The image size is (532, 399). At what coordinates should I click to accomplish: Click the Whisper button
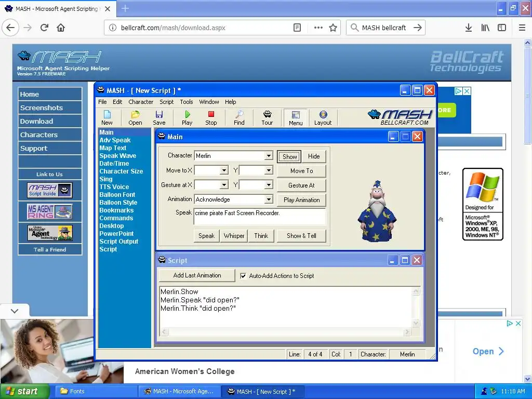pyautogui.click(x=234, y=236)
